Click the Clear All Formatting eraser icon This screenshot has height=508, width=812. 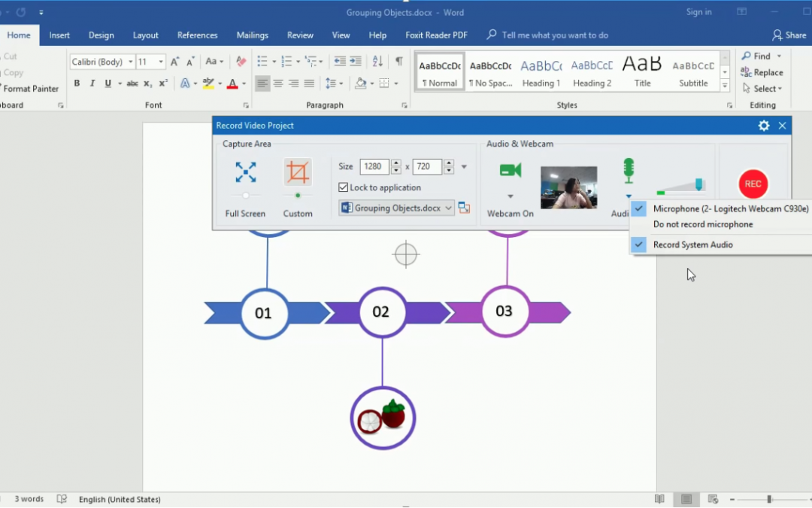pos(241,62)
